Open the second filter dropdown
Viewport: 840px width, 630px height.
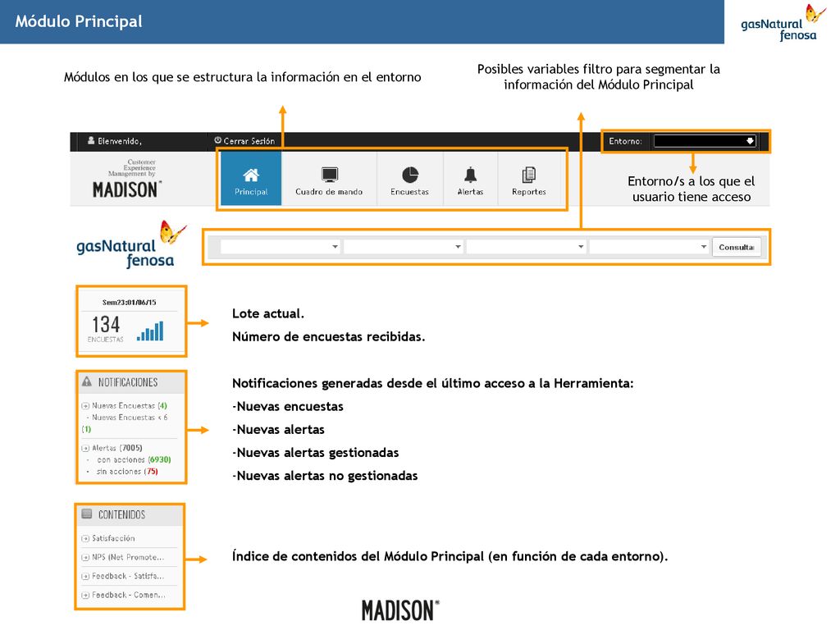click(404, 246)
